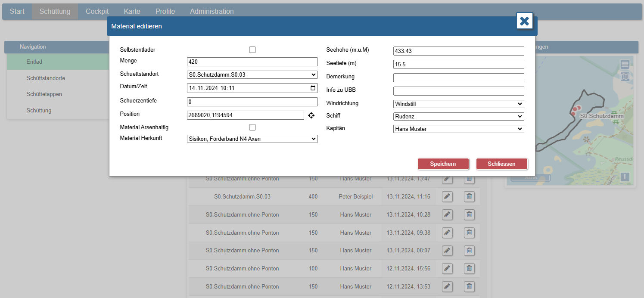Toggle the Selbstentlader checkbox
The width and height of the screenshot is (644, 298).
click(x=252, y=50)
